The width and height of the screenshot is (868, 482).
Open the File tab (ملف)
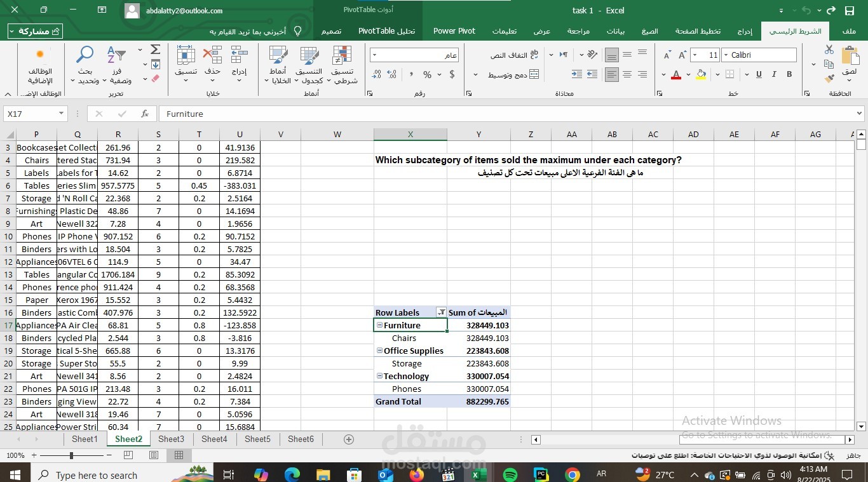click(848, 30)
